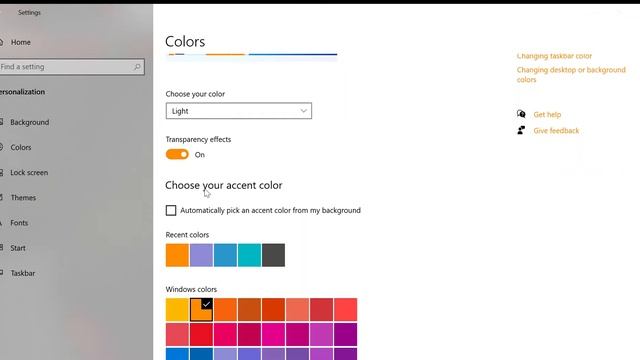Choose the yellow gold Windows color

(x=177, y=309)
